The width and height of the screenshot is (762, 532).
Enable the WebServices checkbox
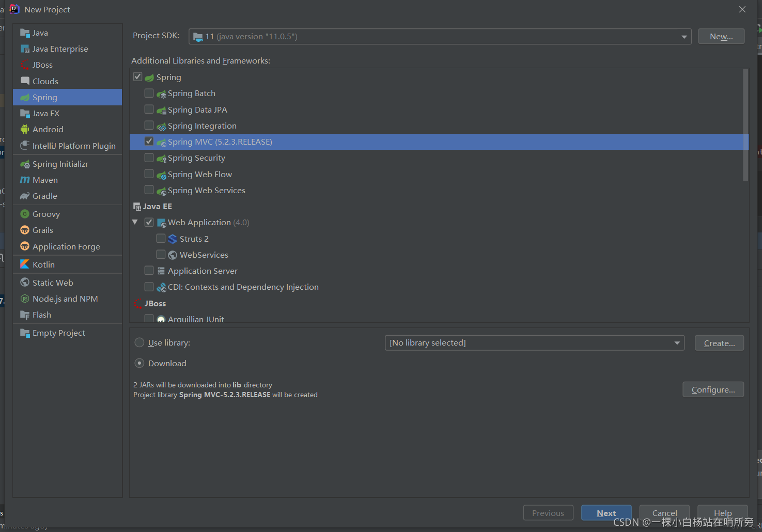click(x=161, y=254)
